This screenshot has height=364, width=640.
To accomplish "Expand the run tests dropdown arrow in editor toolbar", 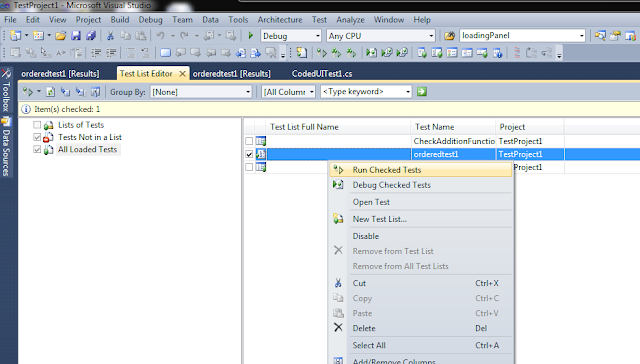I will tap(39, 92).
